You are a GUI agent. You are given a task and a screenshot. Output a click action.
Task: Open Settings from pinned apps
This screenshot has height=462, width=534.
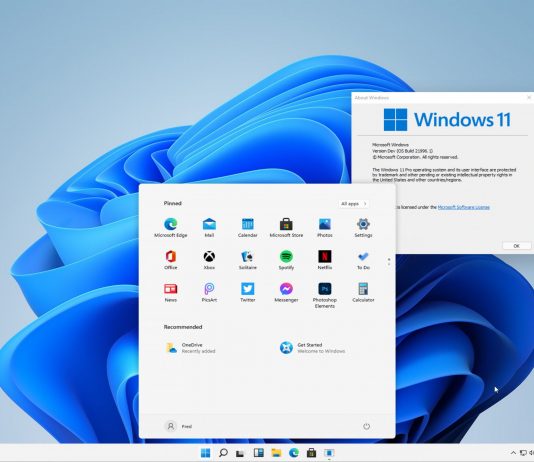coord(363,227)
